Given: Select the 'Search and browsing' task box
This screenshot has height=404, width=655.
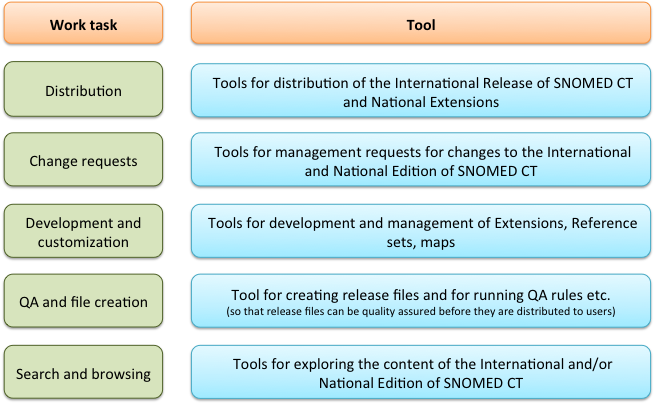Looking at the screenshot, I should 83,374.
